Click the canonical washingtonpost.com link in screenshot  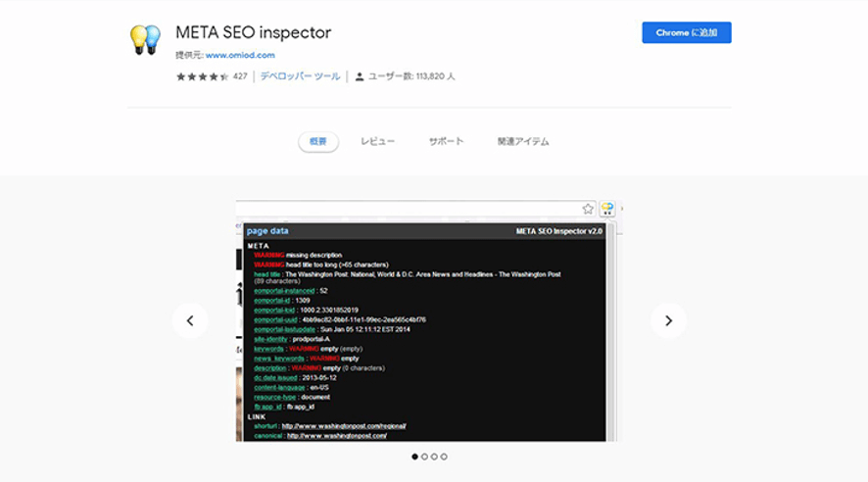tap(337, 436)
